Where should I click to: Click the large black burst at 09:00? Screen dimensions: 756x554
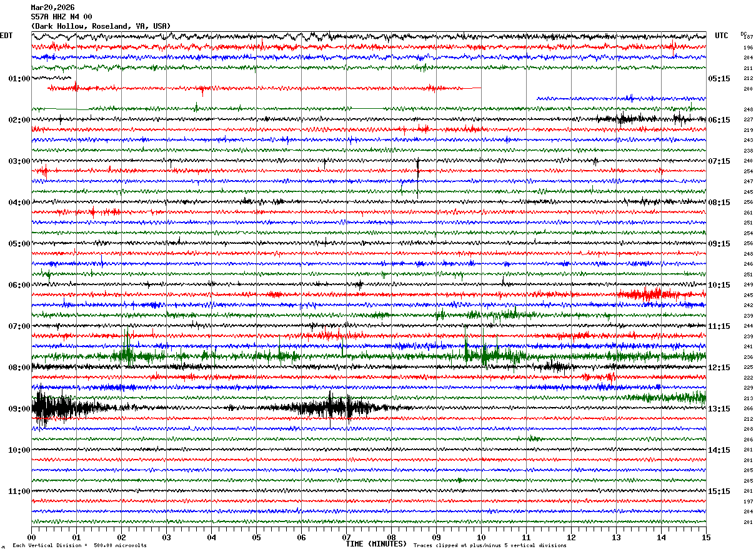[x=59, y=408]
